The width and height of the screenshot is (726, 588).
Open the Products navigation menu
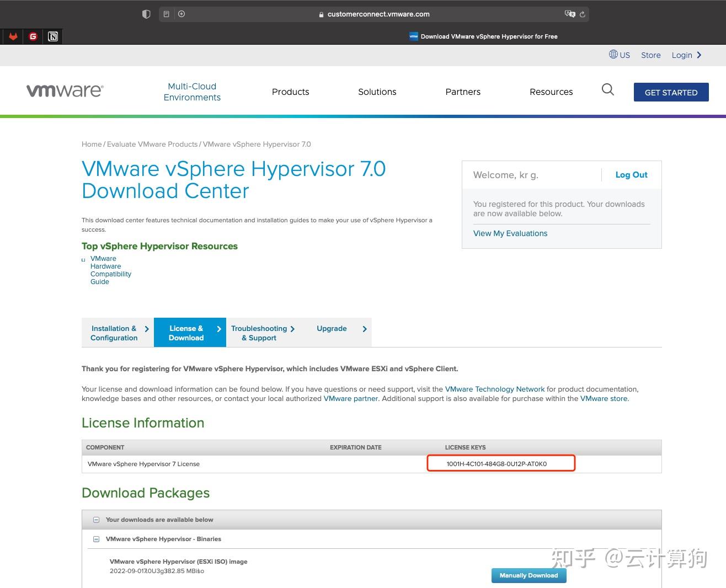pyautogui.click(x=290, y=92)
